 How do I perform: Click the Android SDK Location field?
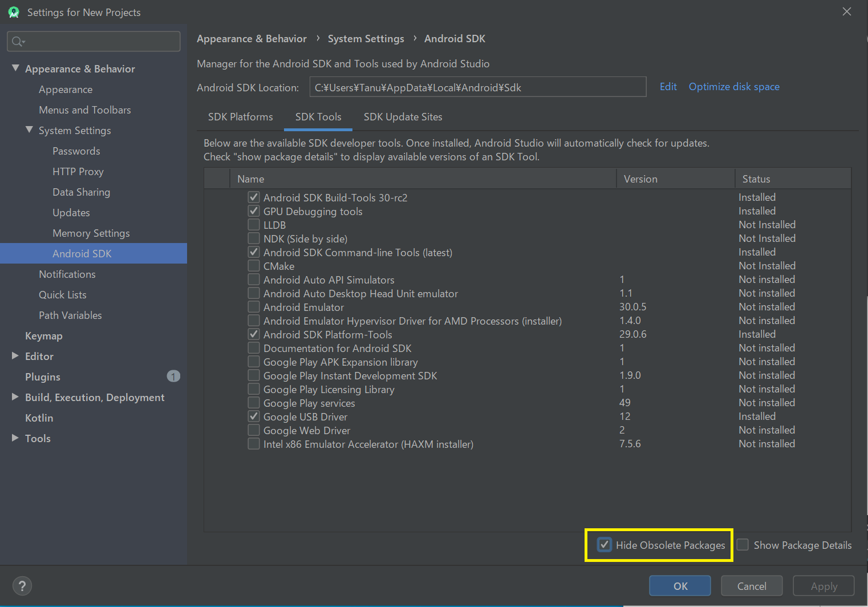coord(477,87)
